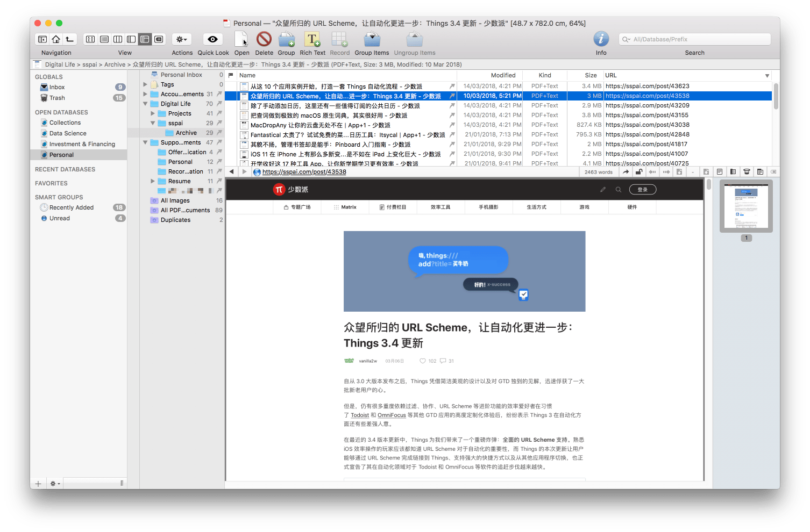Screen dimensions: 810x532
Task: Click the Group Items toolbar icon
Action: pyautogui.click(x=372, y=39)
